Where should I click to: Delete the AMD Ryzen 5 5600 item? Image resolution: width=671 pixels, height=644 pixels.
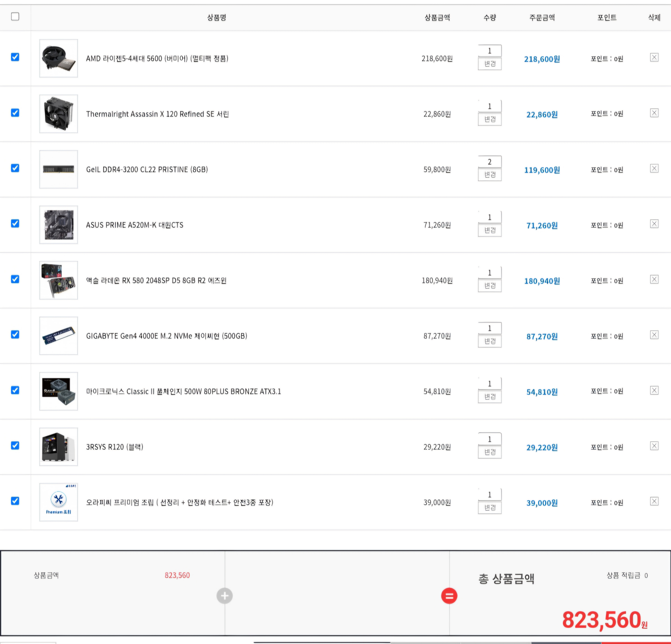[654, 57]
